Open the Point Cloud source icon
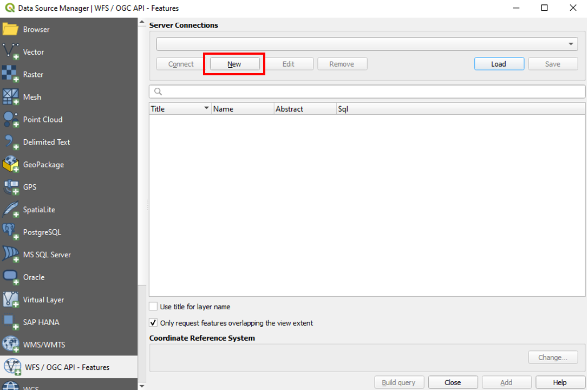588x390 pixels. pos(10,119)
